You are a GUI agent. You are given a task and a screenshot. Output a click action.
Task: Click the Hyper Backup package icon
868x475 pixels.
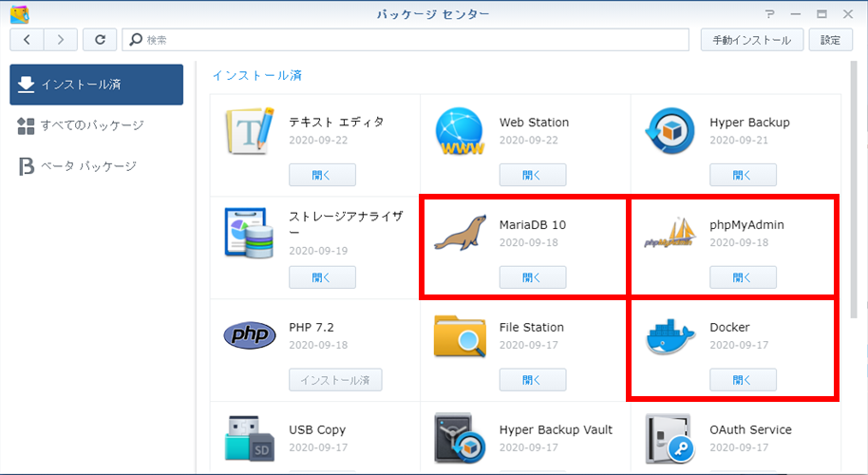[670, 131]
